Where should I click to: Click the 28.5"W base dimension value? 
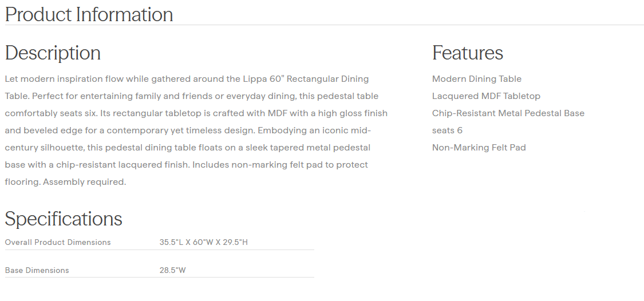[x=172, y=270]
